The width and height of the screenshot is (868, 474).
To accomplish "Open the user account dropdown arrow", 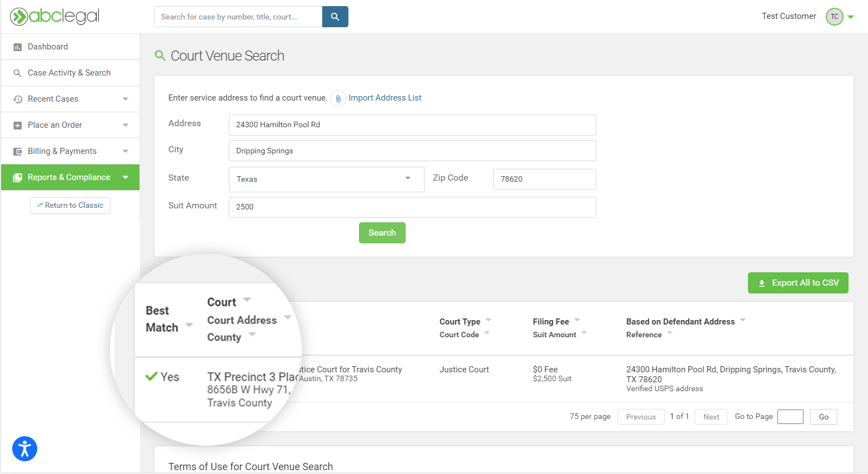I will pos(851,17).
